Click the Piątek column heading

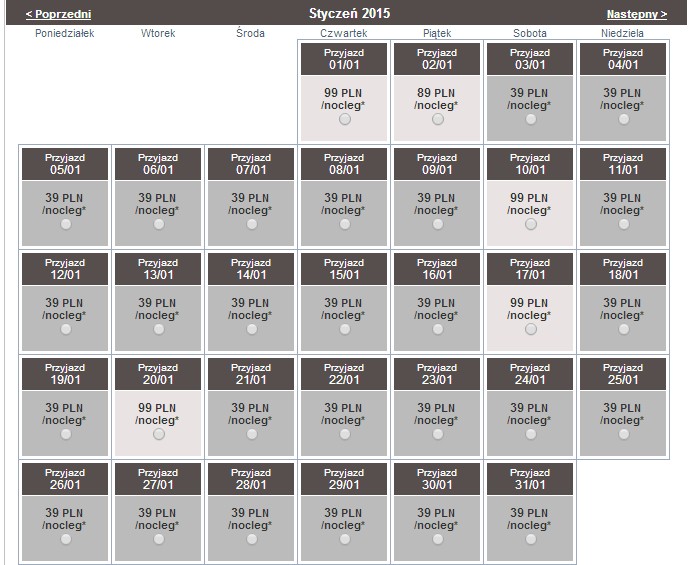pyautogui.click(x=437, y=33)
